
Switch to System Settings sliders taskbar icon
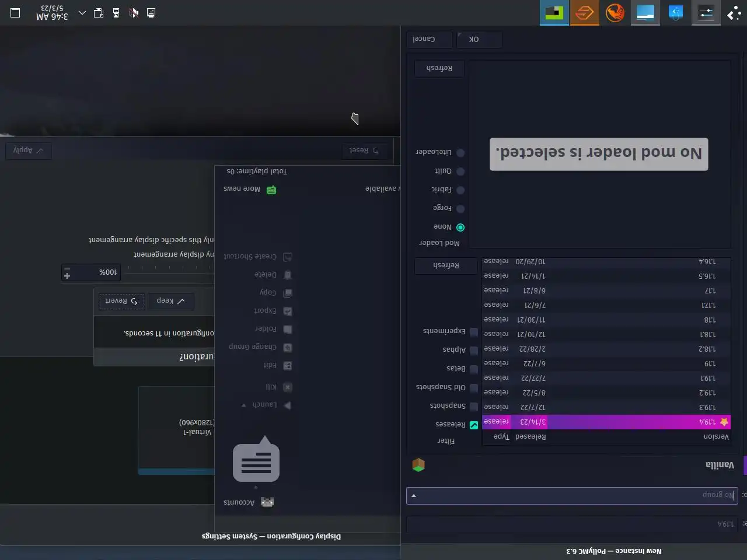(x=706, y=13)
